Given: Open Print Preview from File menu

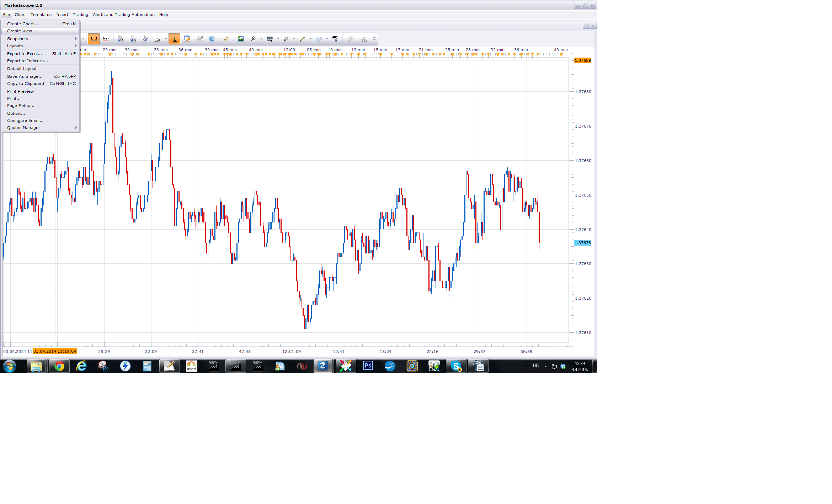Looking at the screenshot, I should click(41, 91).
